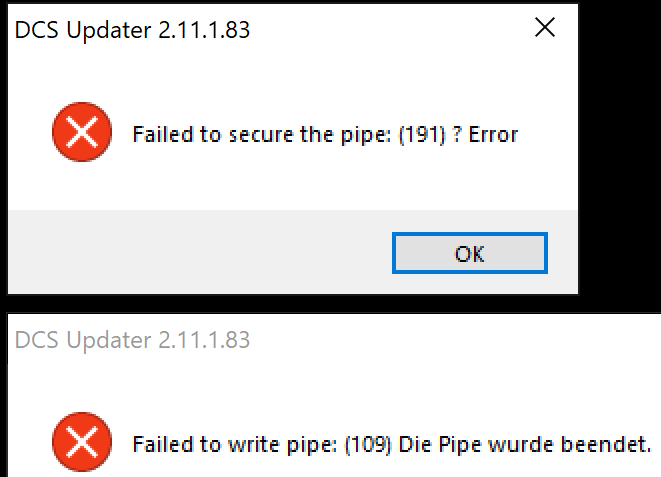Click the red error icon beside "Failed to write pipe"

82,442
